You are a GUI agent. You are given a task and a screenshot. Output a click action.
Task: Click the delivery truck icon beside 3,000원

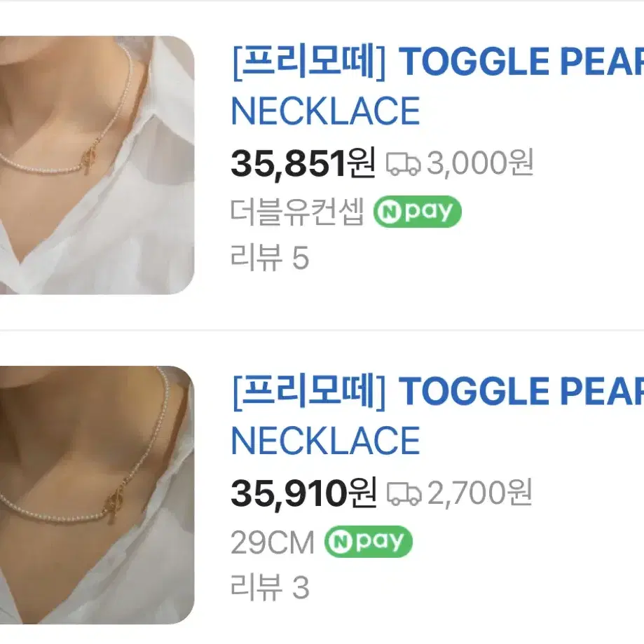[403, 164]
